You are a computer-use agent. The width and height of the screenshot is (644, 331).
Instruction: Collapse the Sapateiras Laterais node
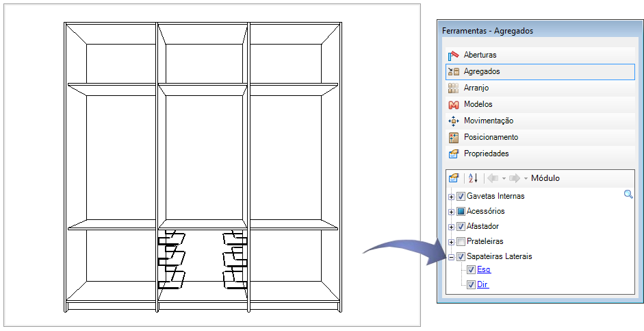pyautogui.click(x=452, y=258)
